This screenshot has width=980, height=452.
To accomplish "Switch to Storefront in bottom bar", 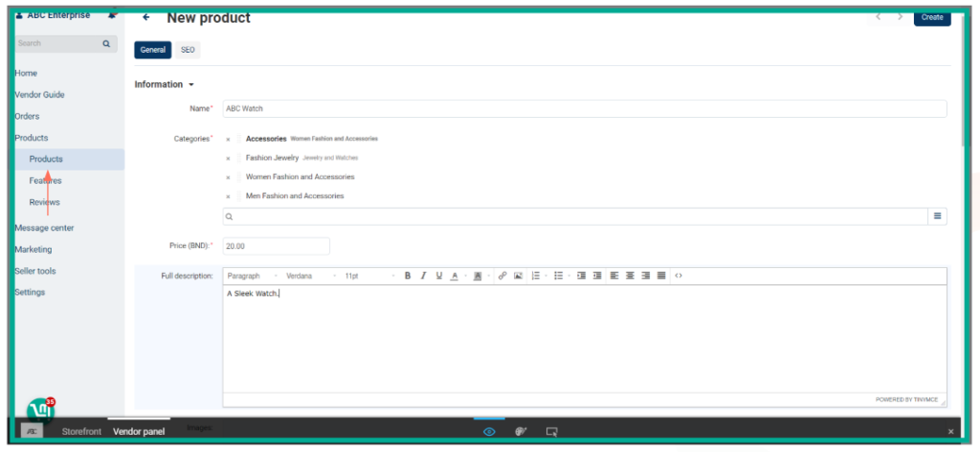I will pyautogui.click(x=81, y=432).
